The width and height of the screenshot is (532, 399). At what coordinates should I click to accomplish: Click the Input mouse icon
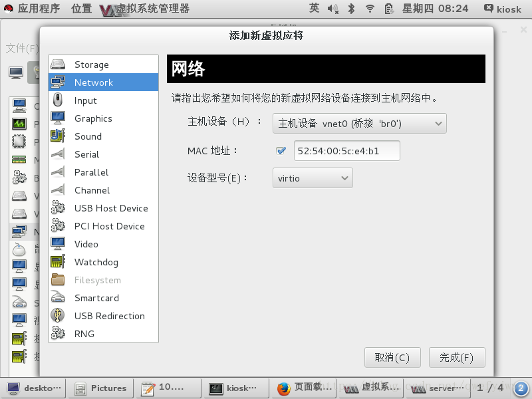point(58,100)
